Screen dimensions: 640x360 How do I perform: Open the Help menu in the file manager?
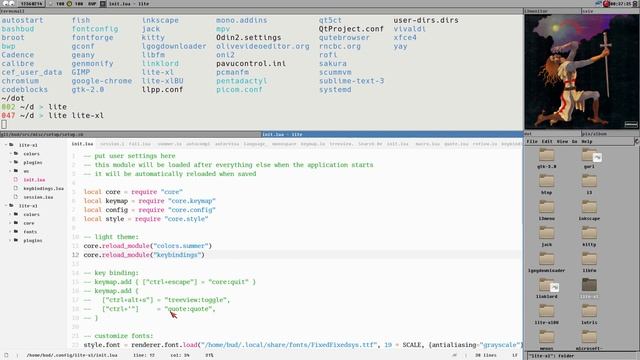tap(587, 141)
